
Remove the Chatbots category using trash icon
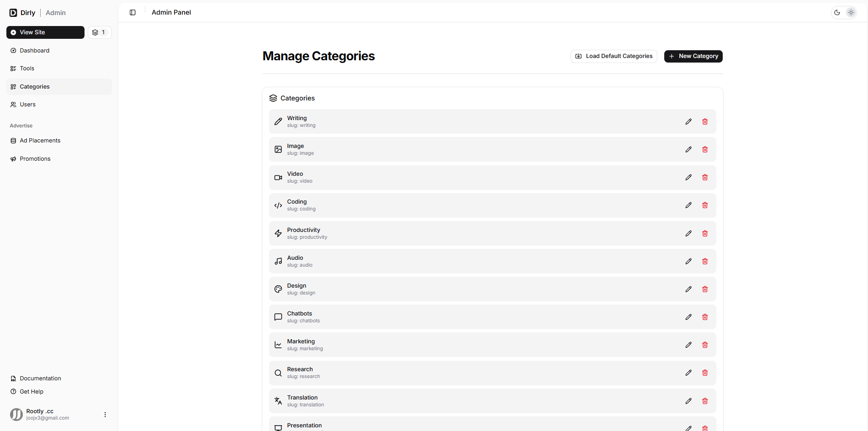coord(705,317)
